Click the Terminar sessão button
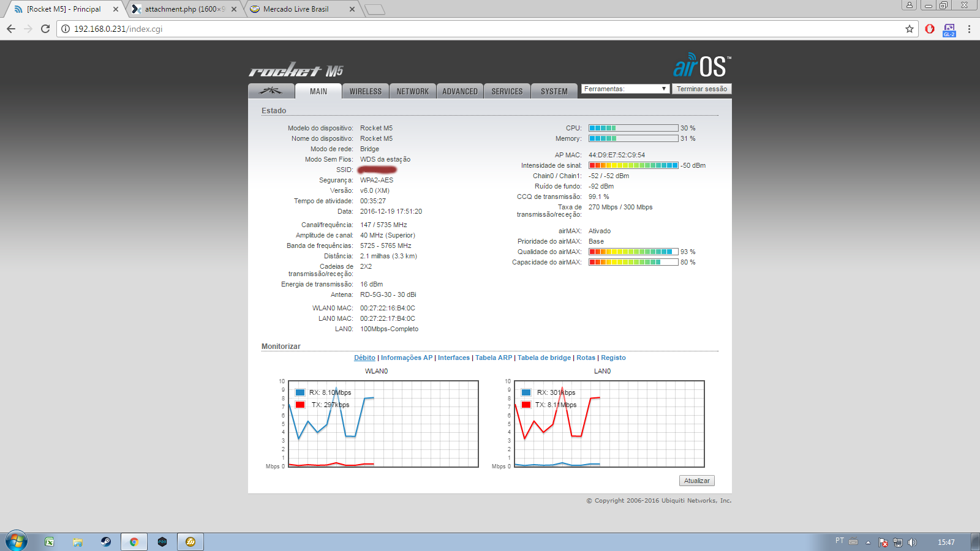The image size is (980, 551). 702,89
